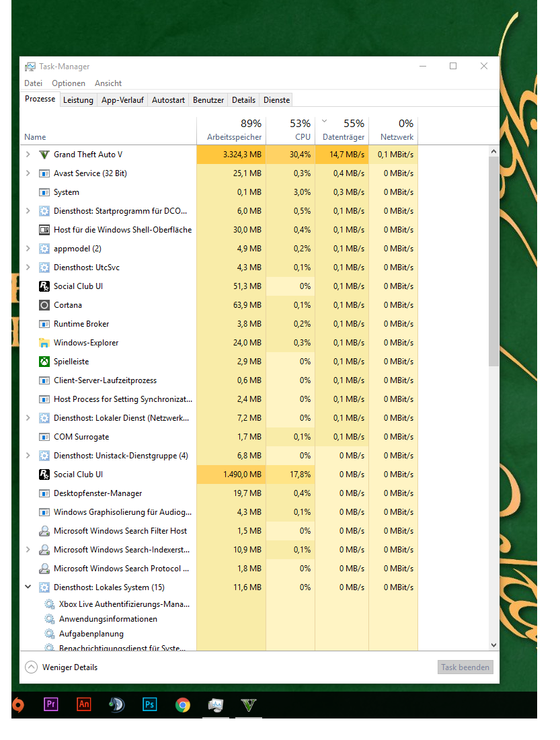Sort by the Datenträger column header
Screen dimensions: 560x740
tap(342, 130)
